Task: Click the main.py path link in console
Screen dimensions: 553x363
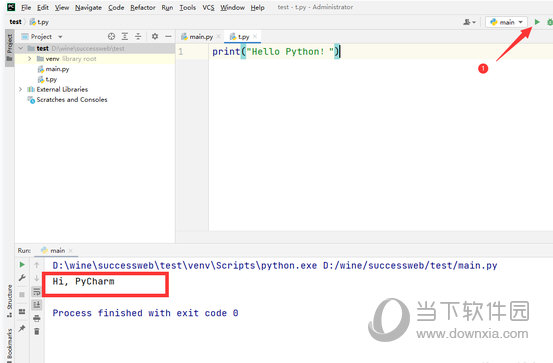Action: (410, 266)
